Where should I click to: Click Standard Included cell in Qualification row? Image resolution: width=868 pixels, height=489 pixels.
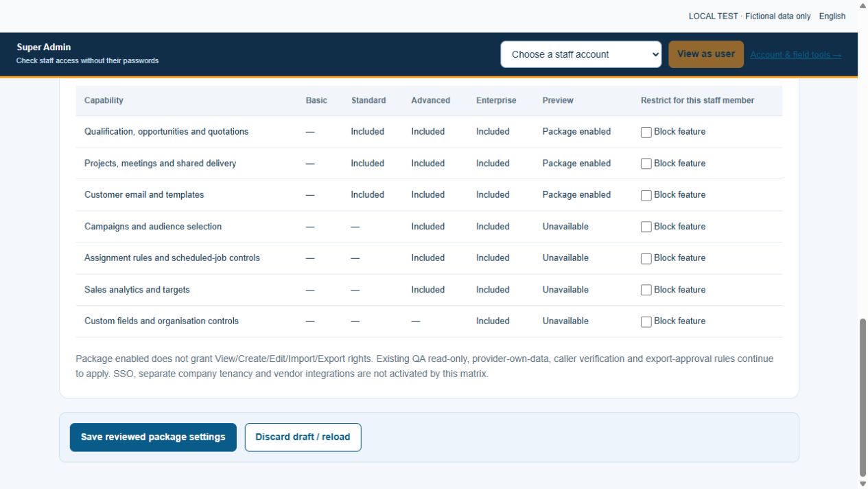coord(367,132)
